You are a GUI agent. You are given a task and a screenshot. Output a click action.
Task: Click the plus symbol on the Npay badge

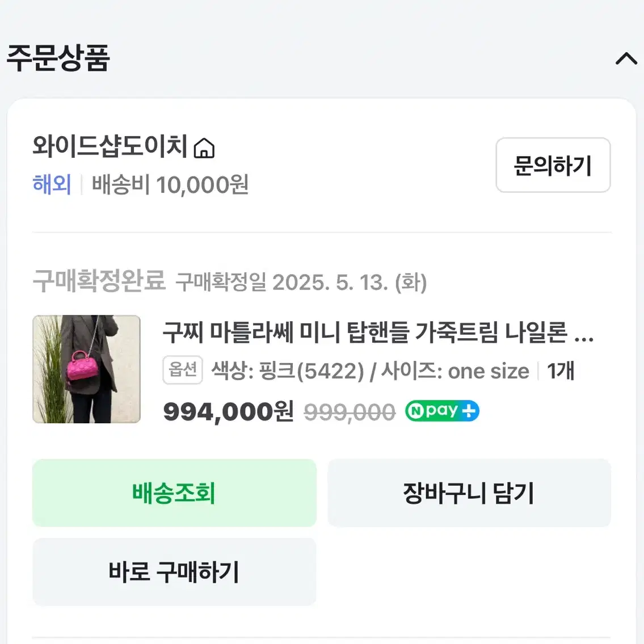click(x=469, y=410)
